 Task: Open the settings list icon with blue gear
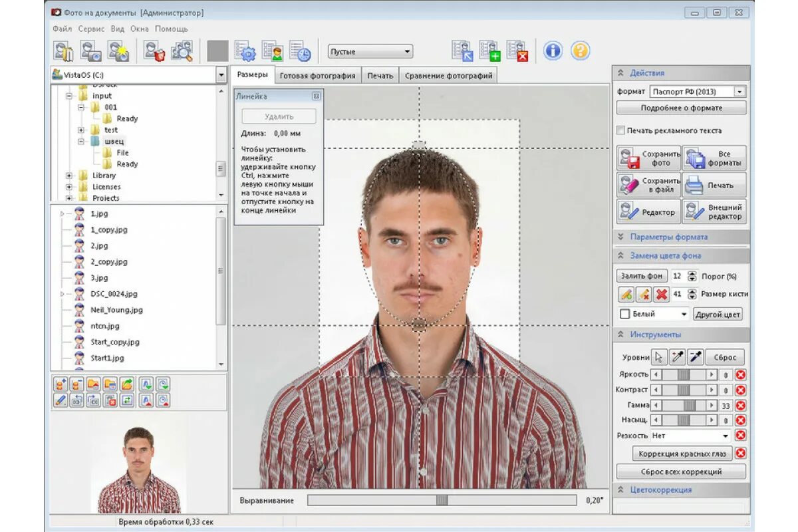(x=245, y=51)
